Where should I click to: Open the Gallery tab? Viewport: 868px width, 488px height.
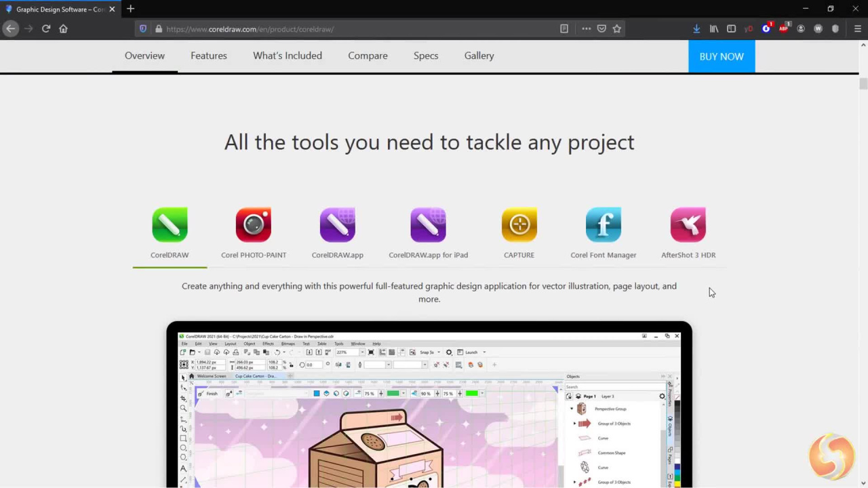coord(479,56)
